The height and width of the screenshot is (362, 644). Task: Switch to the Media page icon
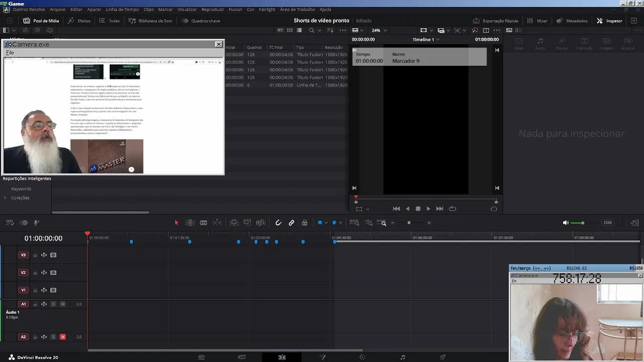[201, 357]
